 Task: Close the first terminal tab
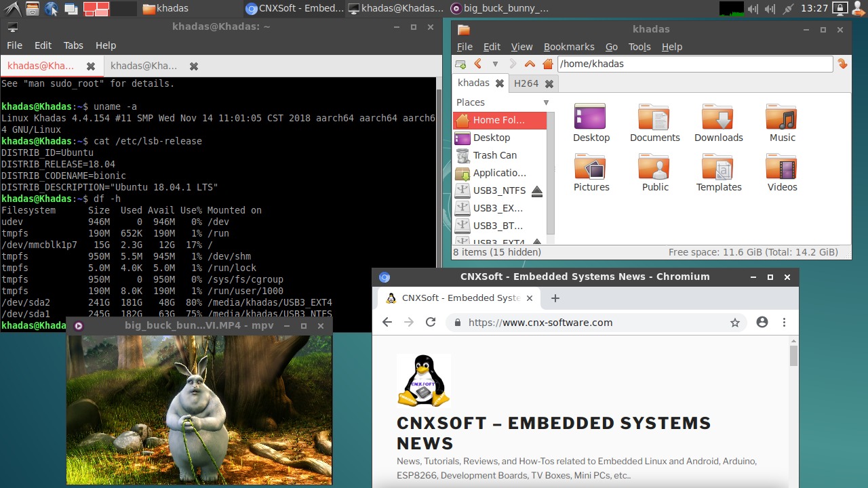pyautogui.click(x=90, y=66)
